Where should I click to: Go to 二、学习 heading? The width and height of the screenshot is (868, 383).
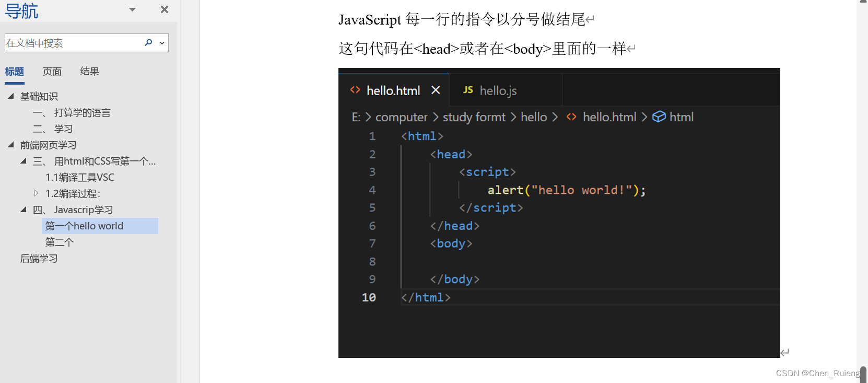[53, 129]
